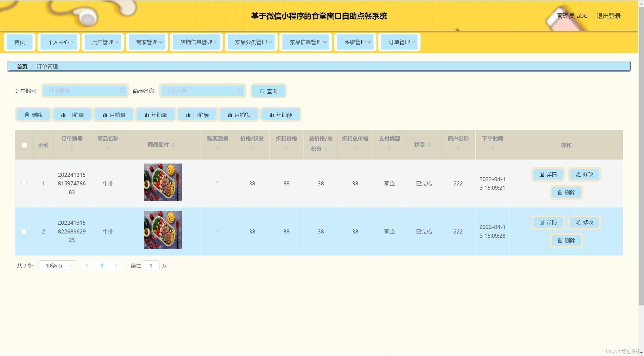Click 退出登录 to log out
Viewport: 644px width, 356px height.
[608, 16]
